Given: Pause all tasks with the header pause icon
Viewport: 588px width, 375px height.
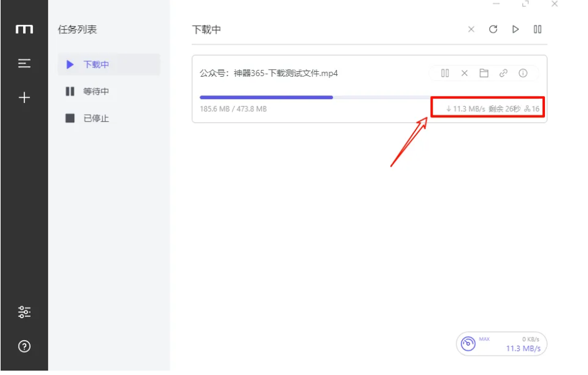Looking at the screenshot, I should click(x=537, y=29).
